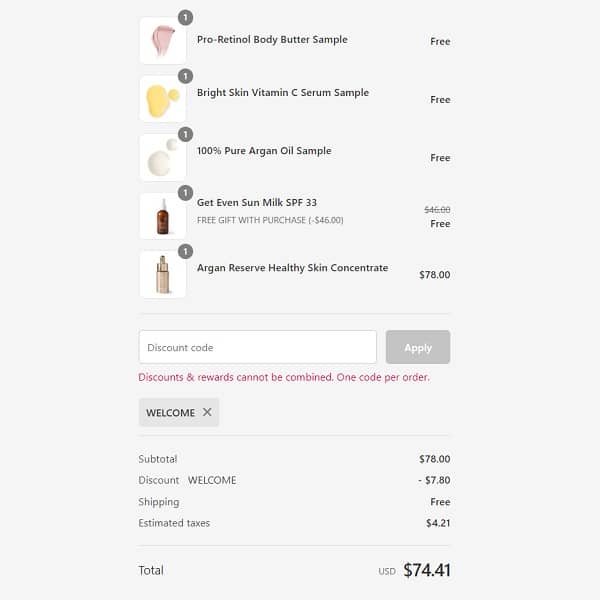600x600 pixels.
Task: Click the Pro-Retinol Body Butter Sample thumbnail
Action: coord(162,41)
